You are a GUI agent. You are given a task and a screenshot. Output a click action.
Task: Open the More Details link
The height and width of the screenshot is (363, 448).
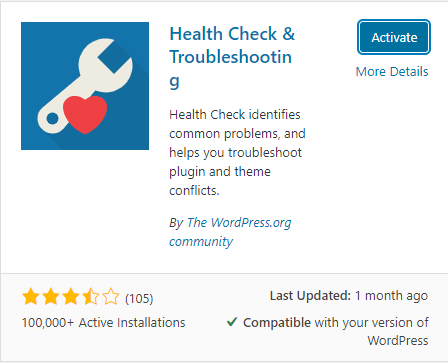pyautogui.click(x=392, y=72)
